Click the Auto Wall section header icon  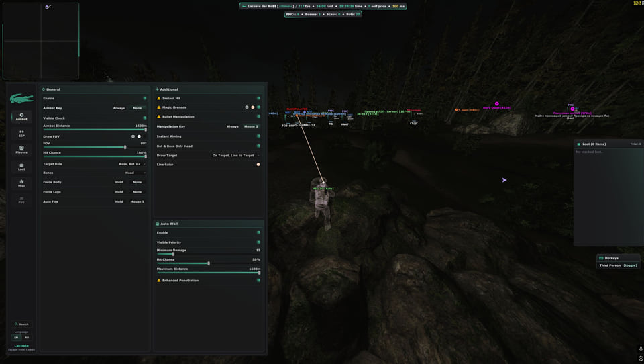pos(157,224)
